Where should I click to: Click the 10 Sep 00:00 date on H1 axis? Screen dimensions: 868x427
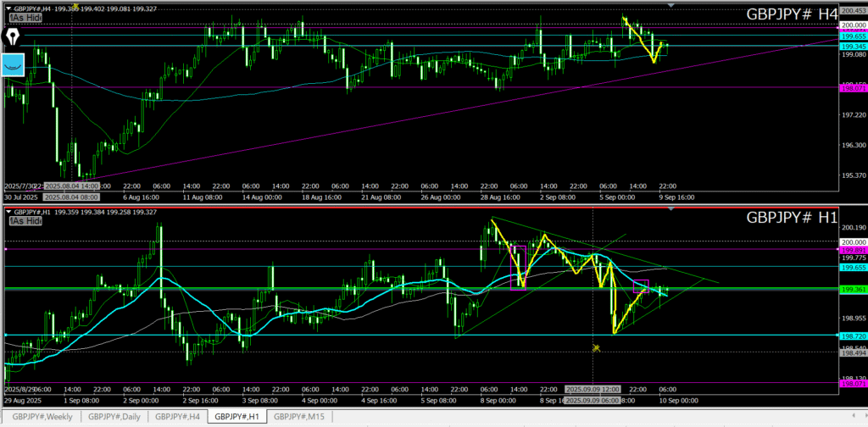pyautogui.click(x=679, y=401)
